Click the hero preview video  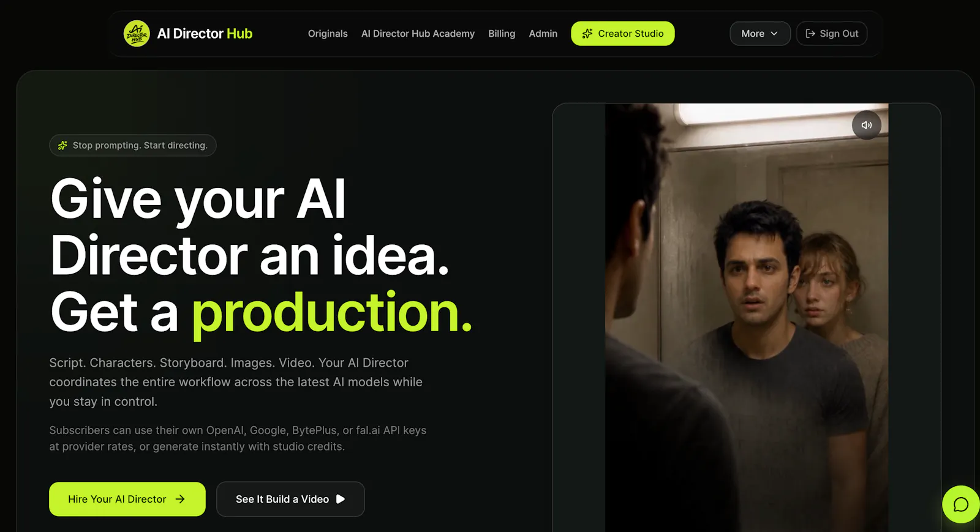pos(747,317)
